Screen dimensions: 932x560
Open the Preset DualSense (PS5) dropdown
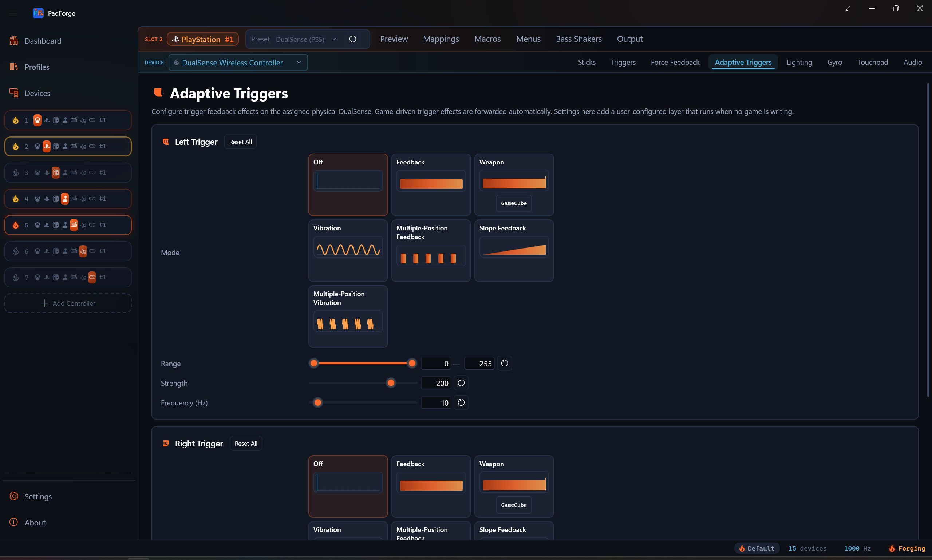point(294,39)
